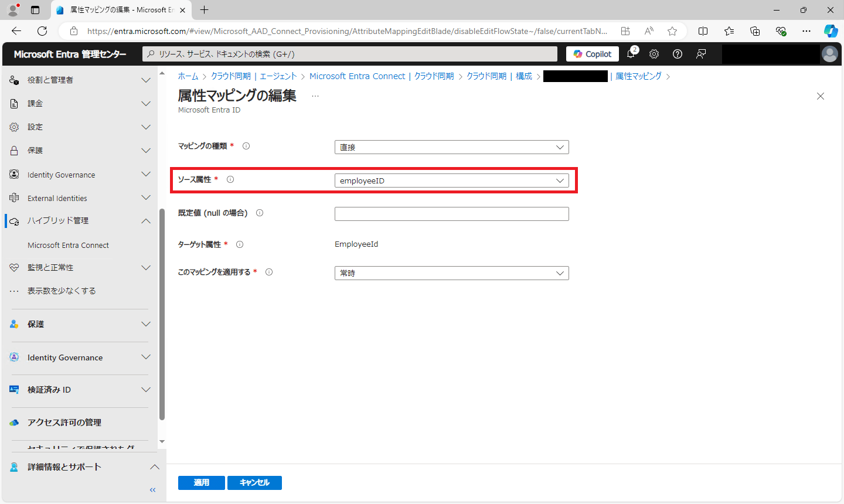
Task: Click the 既定値 (null の場合) text field
Action: point(452,214)
